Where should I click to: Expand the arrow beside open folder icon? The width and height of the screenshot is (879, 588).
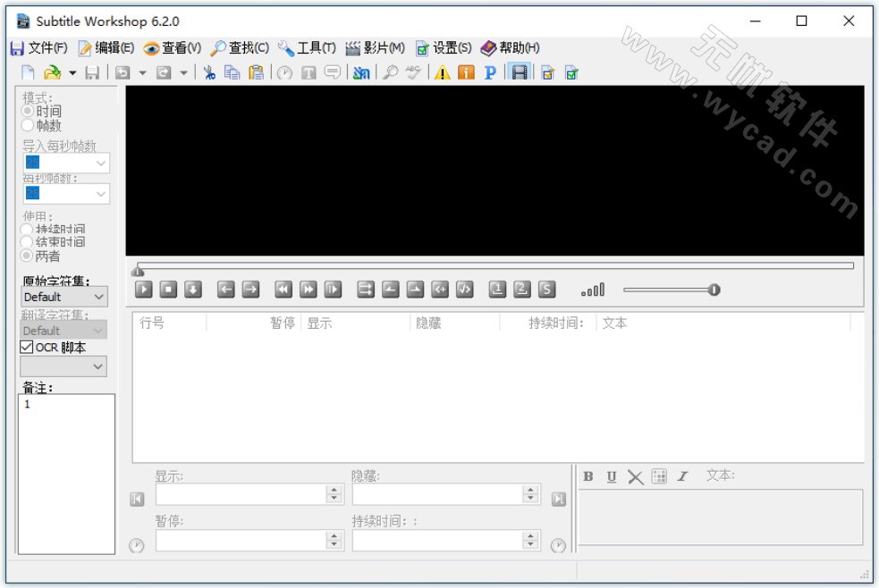point(72,72)
